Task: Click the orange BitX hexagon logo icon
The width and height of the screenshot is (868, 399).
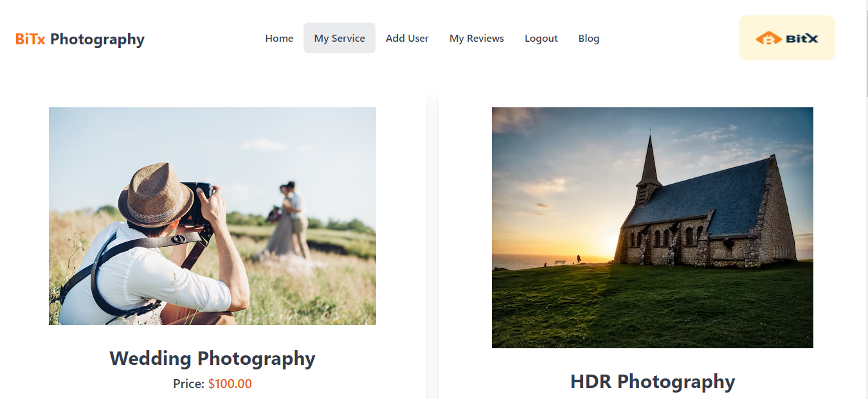Action: (768, 39)
